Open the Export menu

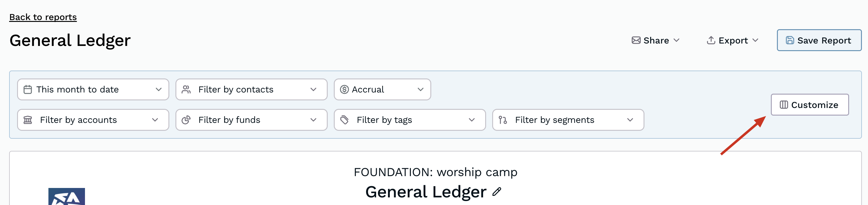[x=732, y=40]
